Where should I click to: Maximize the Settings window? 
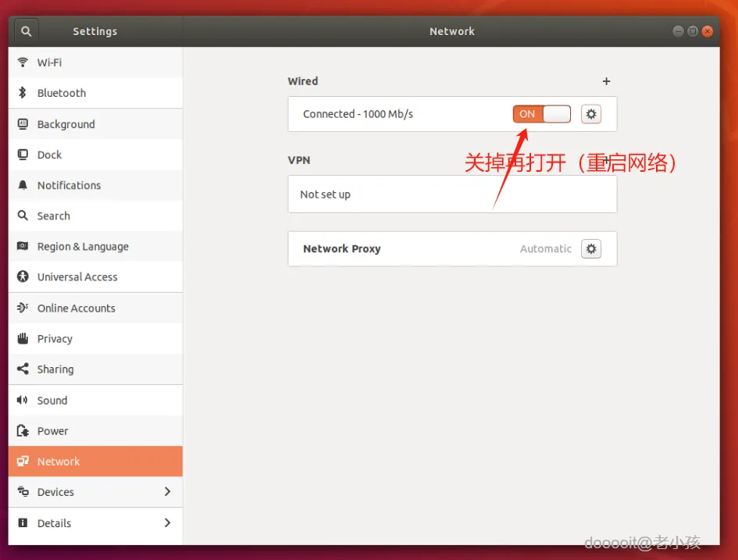[x=693, y=31]
